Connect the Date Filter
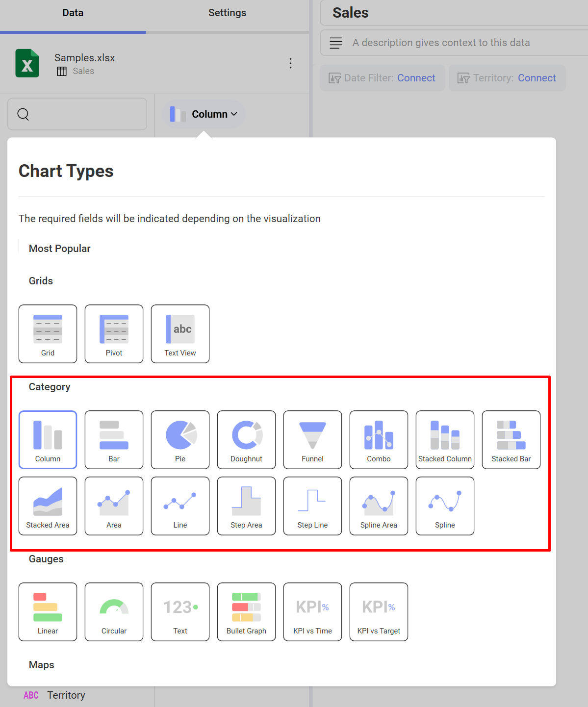 (x=416, y=78)
